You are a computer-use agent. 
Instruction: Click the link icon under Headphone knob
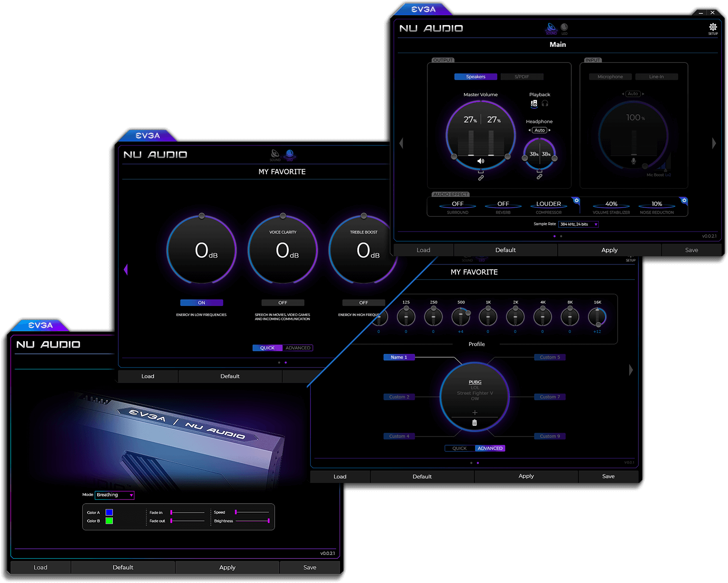(x=539, y=177)
